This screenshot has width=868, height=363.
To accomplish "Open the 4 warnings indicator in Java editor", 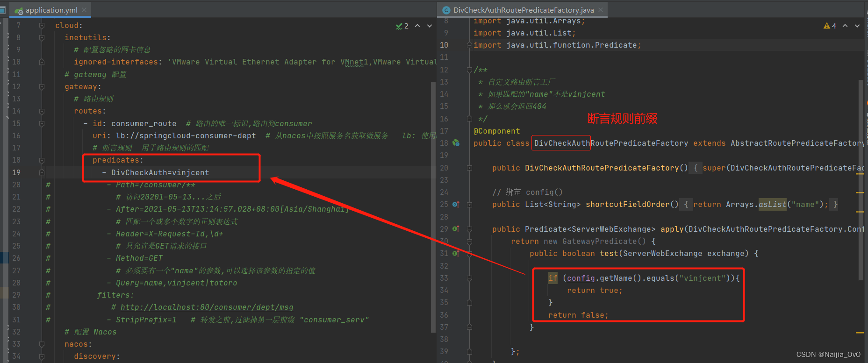I will [x=830, y=26].
